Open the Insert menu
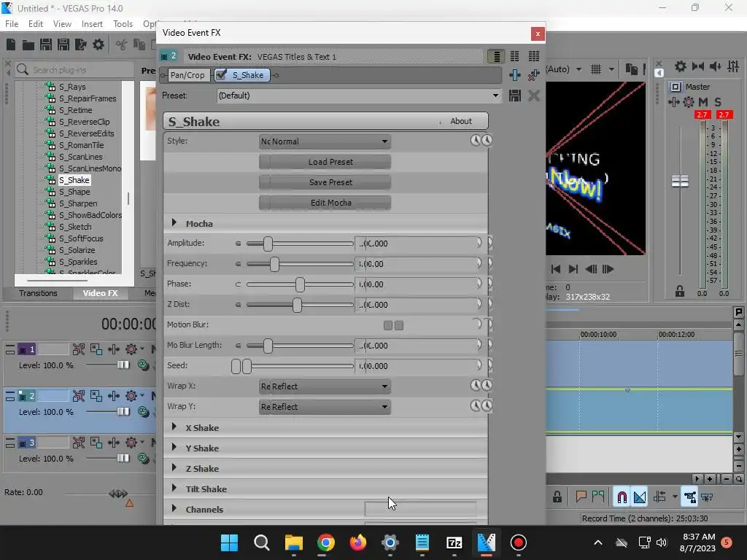The height and width of the screenshot is (560, 747). [x=92, y=24]
